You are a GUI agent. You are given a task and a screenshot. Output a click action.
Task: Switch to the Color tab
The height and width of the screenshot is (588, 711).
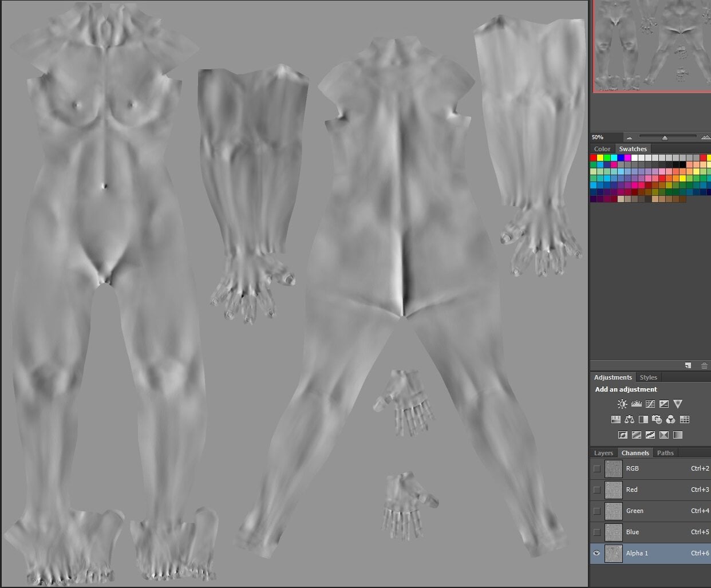602,149
